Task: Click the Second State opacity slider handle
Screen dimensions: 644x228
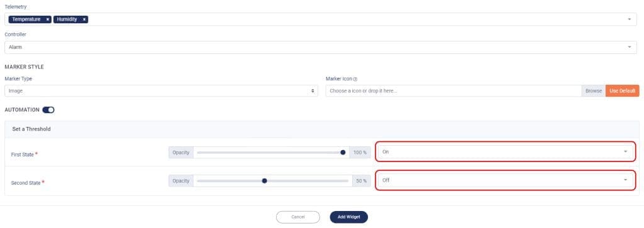Action: click(265, 180)
